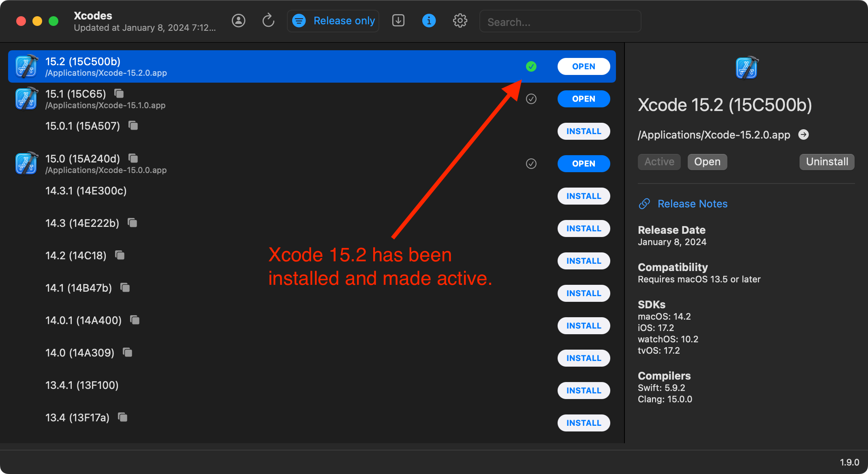The width and height of the screenshot is (868, 474).
Task: Click the Xcode icon in detail panel
Action: pyautogui.click(x=747, y=67)
